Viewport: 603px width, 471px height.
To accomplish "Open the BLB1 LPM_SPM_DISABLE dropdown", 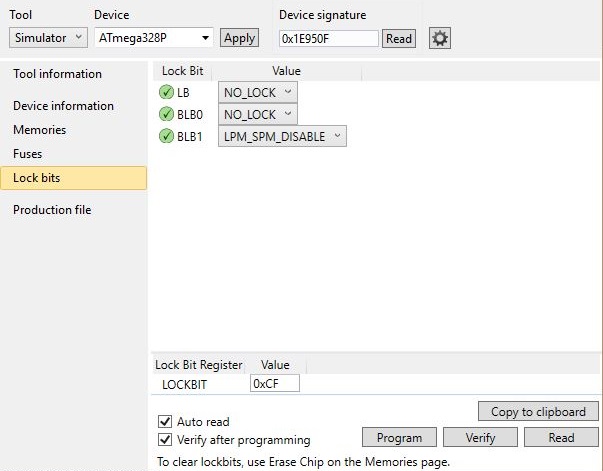I will coord(281,136).
